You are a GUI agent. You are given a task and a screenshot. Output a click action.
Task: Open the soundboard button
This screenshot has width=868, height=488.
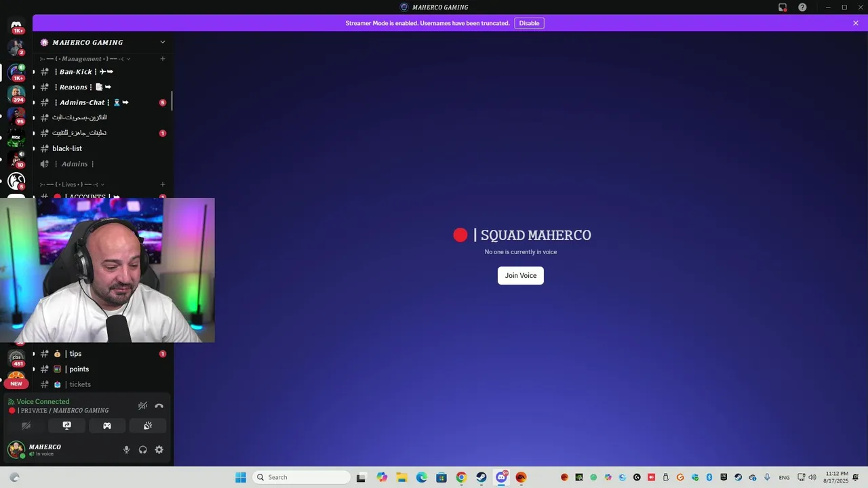pyautogui.click(x=148, y=426)
